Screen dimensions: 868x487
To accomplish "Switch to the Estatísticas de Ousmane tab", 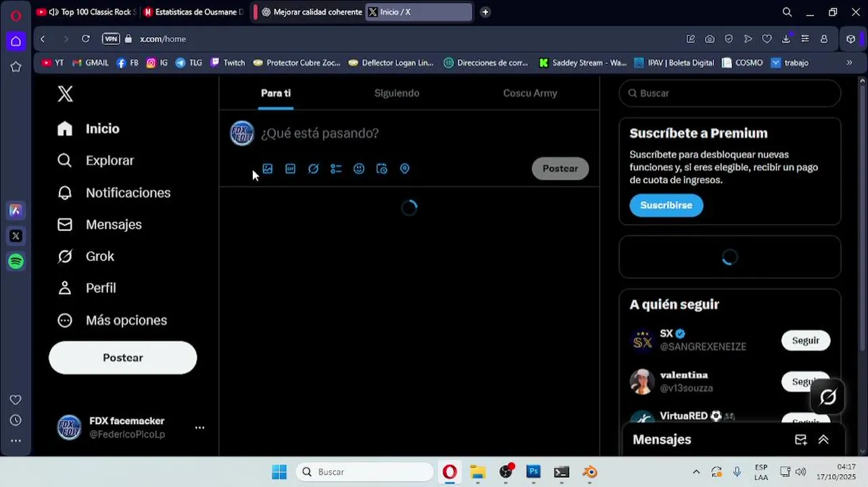I will click(193, 12).
